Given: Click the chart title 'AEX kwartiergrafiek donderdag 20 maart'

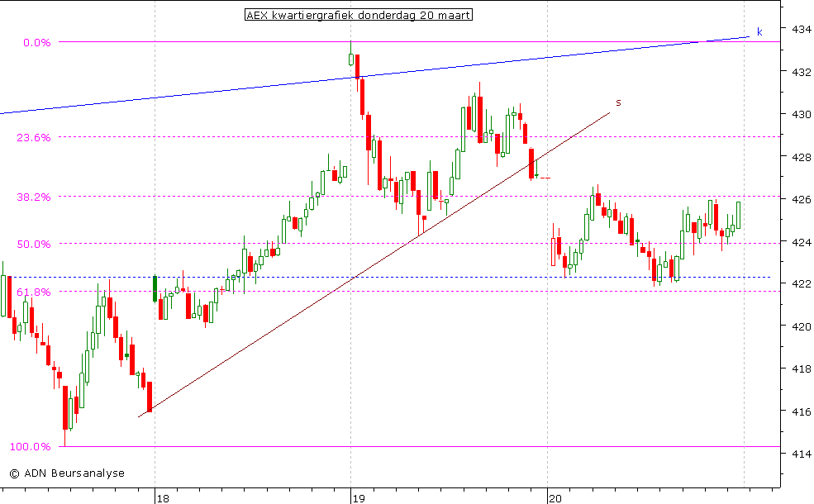Looking at the screenshot, I should coord(358,15).
